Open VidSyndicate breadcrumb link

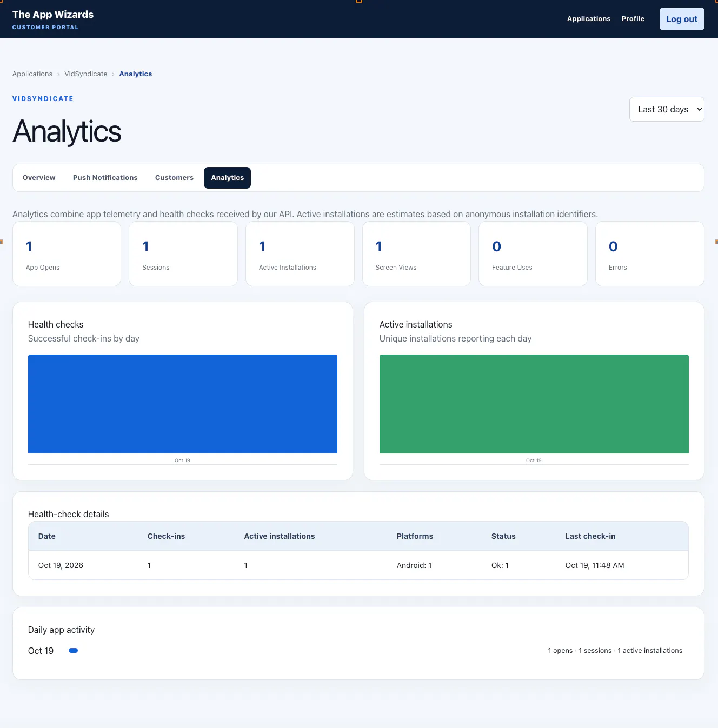pyautogui.click(x=86, y=74)
